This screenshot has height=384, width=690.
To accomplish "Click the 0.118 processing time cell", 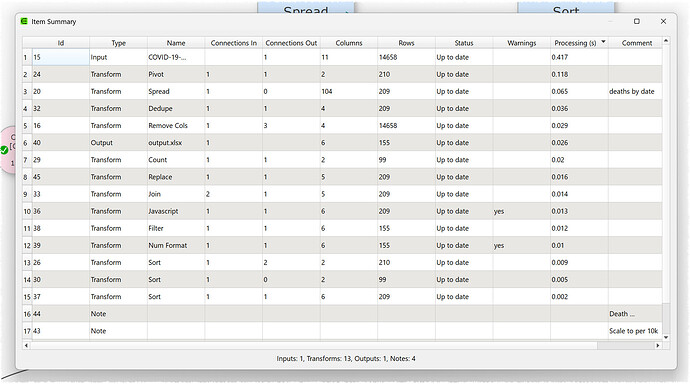I will (x=579, y=74).
